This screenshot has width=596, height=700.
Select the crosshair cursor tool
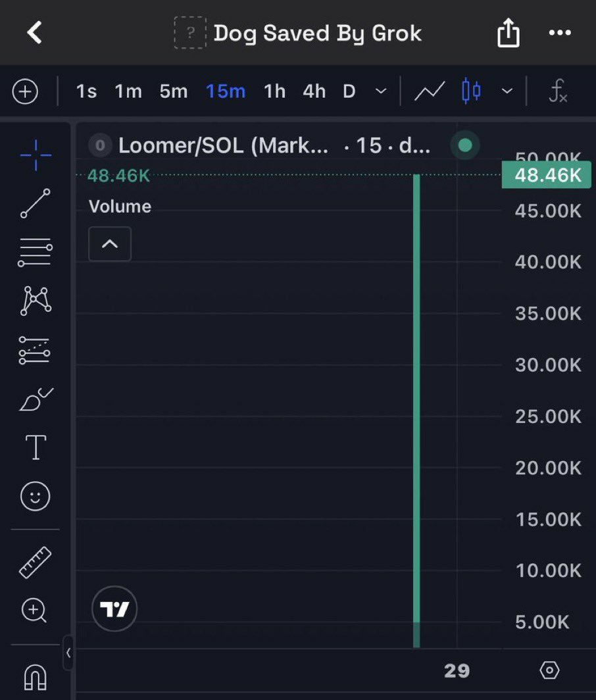click(36, 155)
